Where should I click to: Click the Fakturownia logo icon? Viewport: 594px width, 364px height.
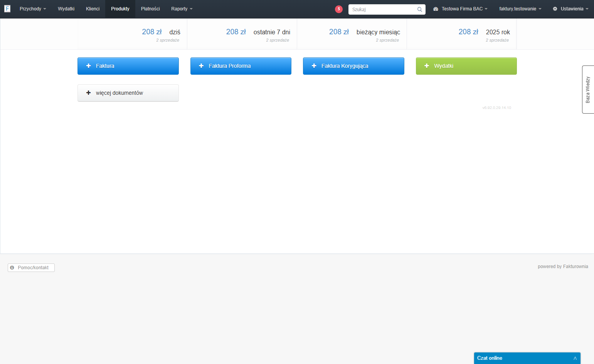click(7, 8)
